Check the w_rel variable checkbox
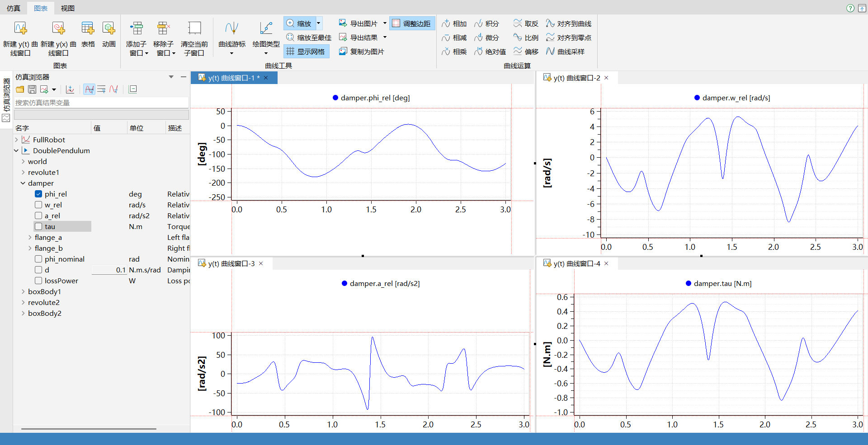Viewport: 868px width, 445px height. [38, 205]
